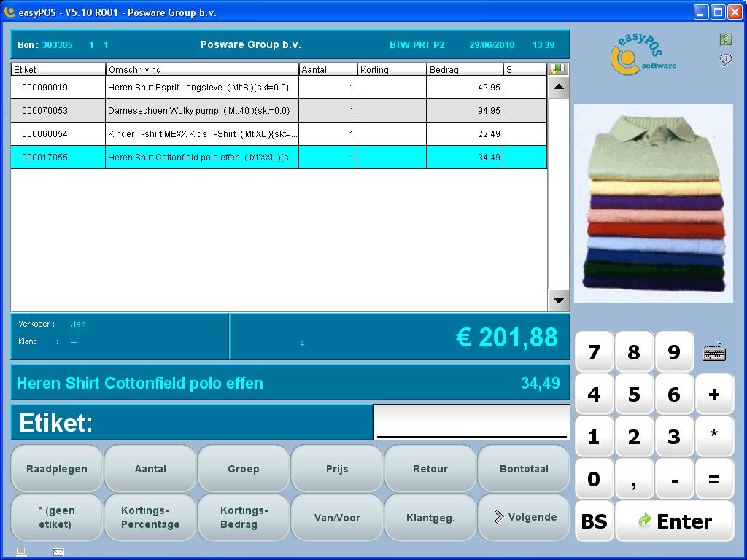
Task: Click the Retour button
Action: tap(430, 469)
